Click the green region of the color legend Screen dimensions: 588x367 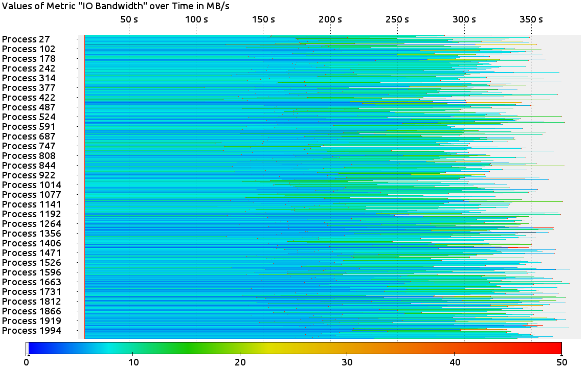click(x=187, y=348)
